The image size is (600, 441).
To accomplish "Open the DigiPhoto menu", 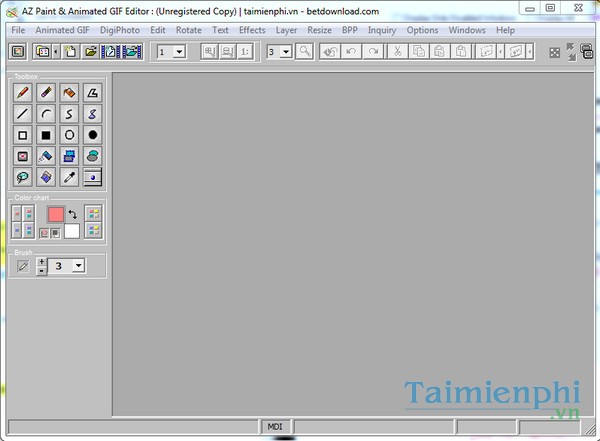I will pyautogui.click(x=120, y=30).
